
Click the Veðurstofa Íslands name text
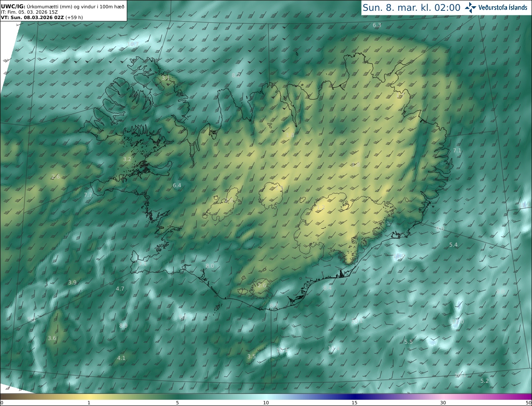pos(502,7)
